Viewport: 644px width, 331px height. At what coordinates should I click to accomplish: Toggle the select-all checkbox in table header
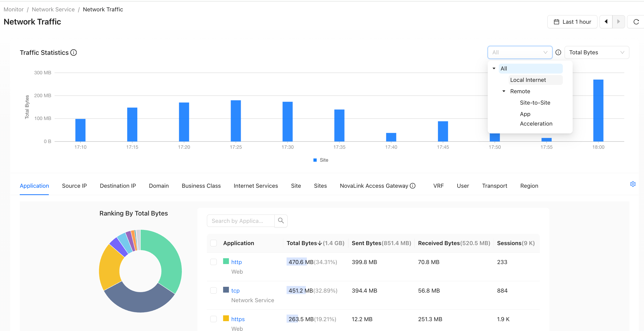213,243
